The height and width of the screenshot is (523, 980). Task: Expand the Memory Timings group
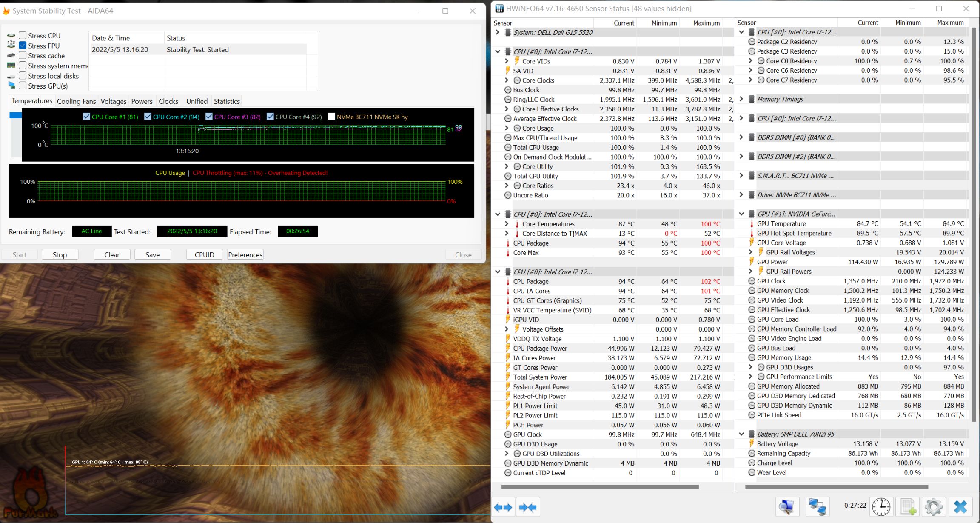(x=741, y=99)
